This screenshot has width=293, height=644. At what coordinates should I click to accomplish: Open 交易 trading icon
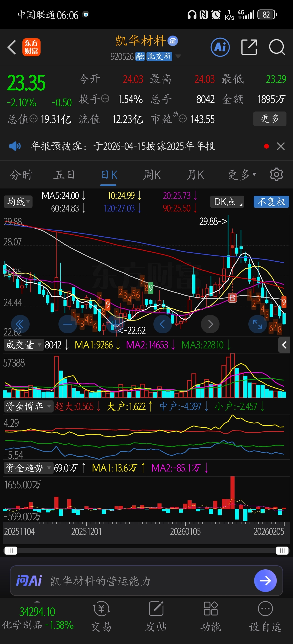click(101, 617)
